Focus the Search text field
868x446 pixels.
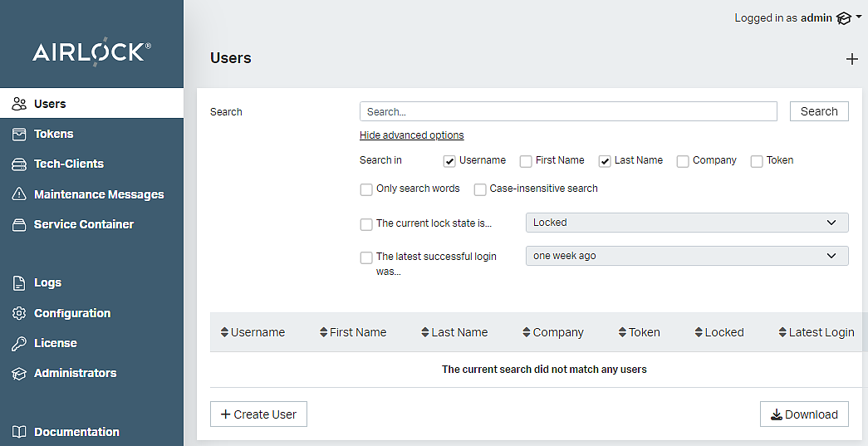click(567, 111)
